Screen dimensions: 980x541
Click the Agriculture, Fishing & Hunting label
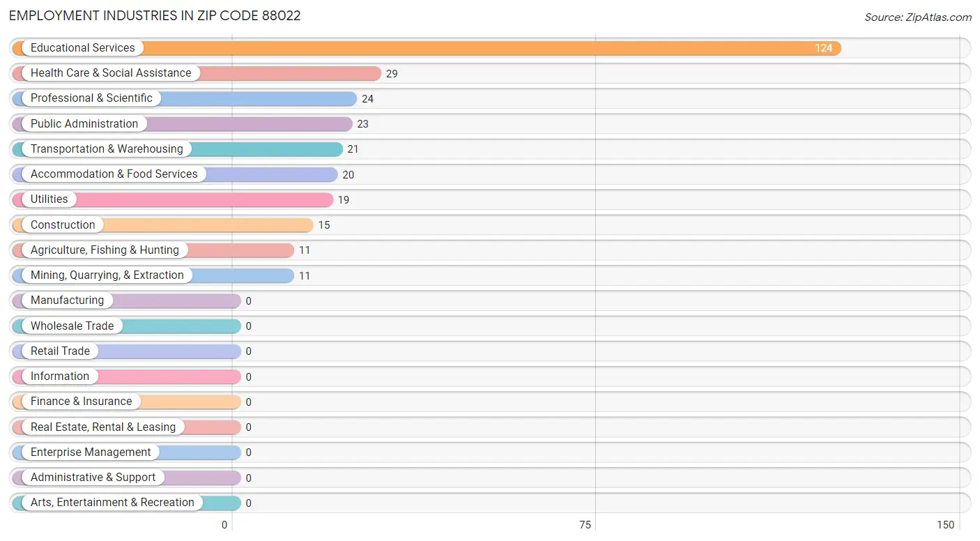tap(105, 250)
